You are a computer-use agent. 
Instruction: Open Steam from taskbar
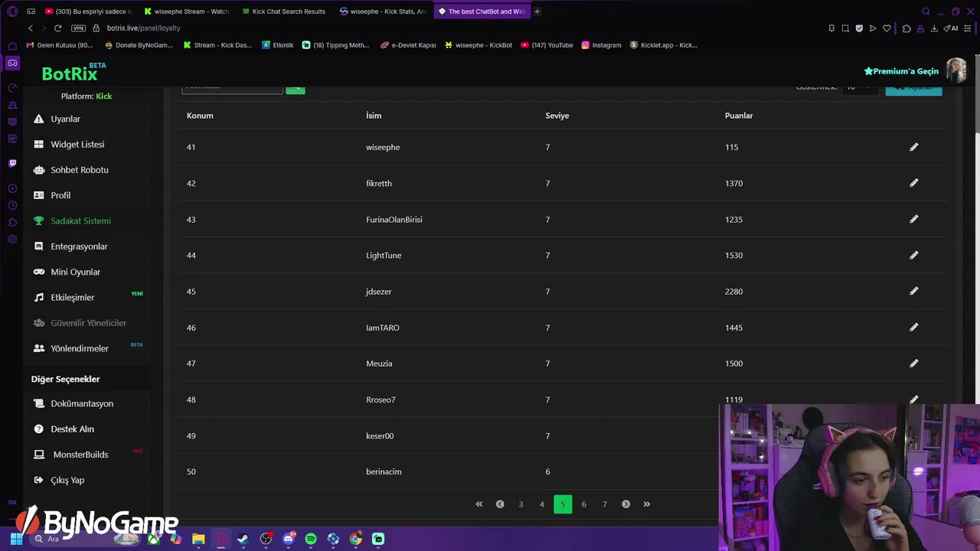pyautogui.click(x=243, y=539)
